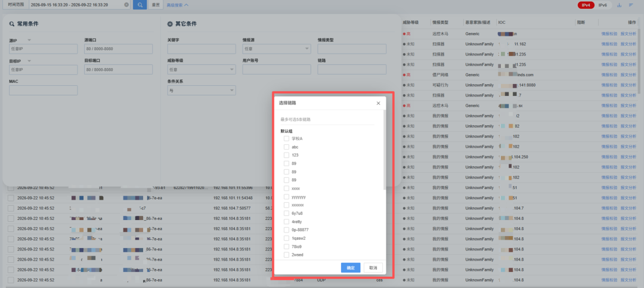The width and height of the screenshot is (644, 288).
Task: Click the 用户账号 input field
Action: coord(277,69)
